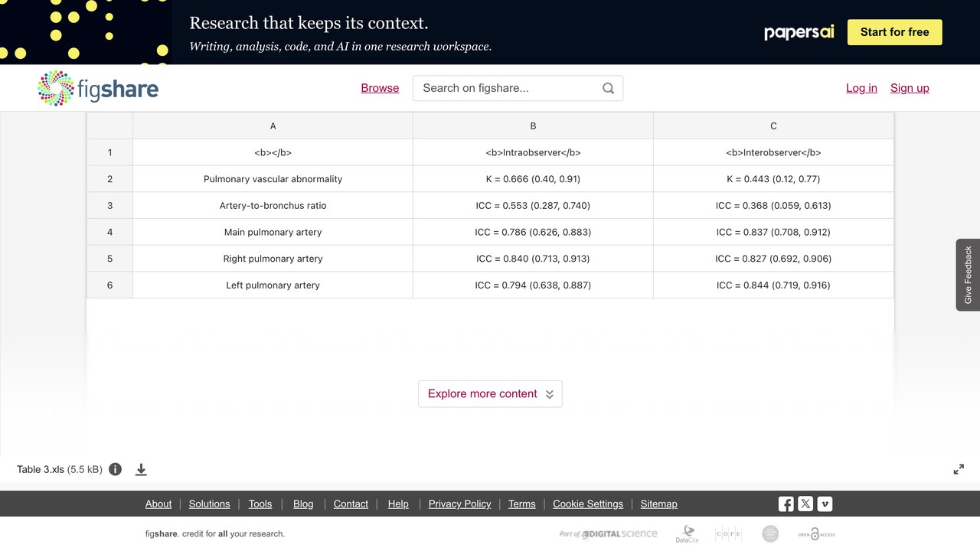This screenshot has height=551, width=980.
Task: Open file info icon for Table 3.xls
Action: click(x=115, y=469)
